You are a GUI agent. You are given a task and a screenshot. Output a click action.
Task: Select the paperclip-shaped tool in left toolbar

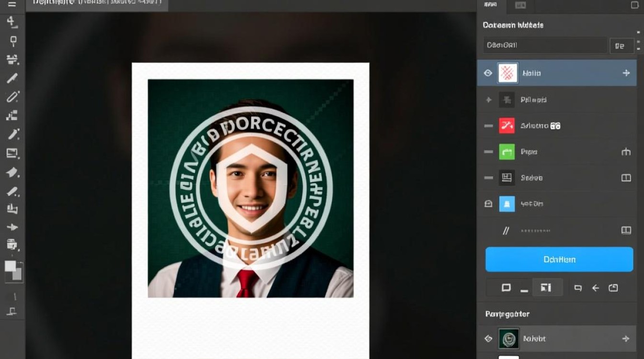click(x=12, y=97)
